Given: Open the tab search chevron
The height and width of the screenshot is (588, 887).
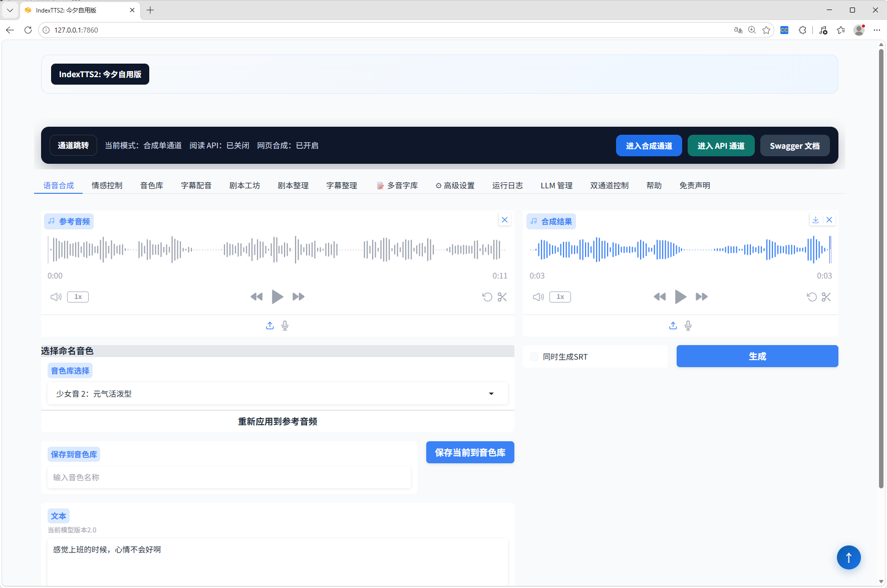Looking at the screenshot, I should [x=10, y=10].
